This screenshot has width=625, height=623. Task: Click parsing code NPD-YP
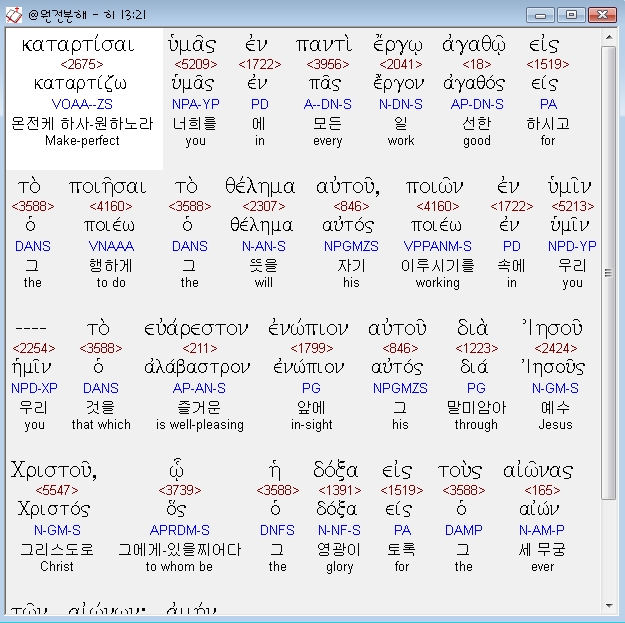click(x=572, y=246)
